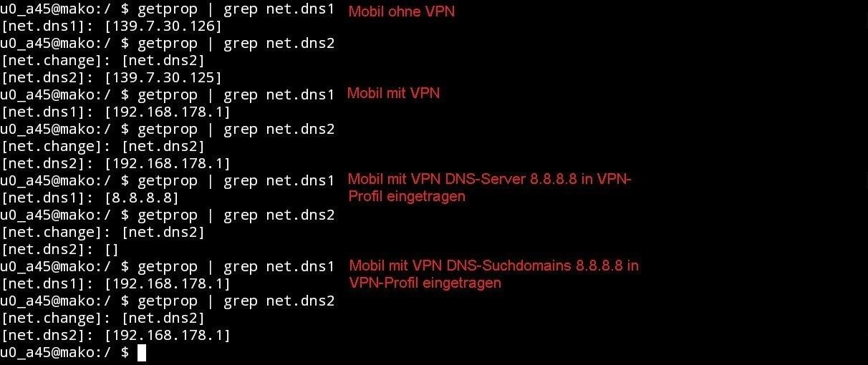
Task: Click the last empty prompt 'u0_a45@mako:/ $'
Action: point(64,352)
